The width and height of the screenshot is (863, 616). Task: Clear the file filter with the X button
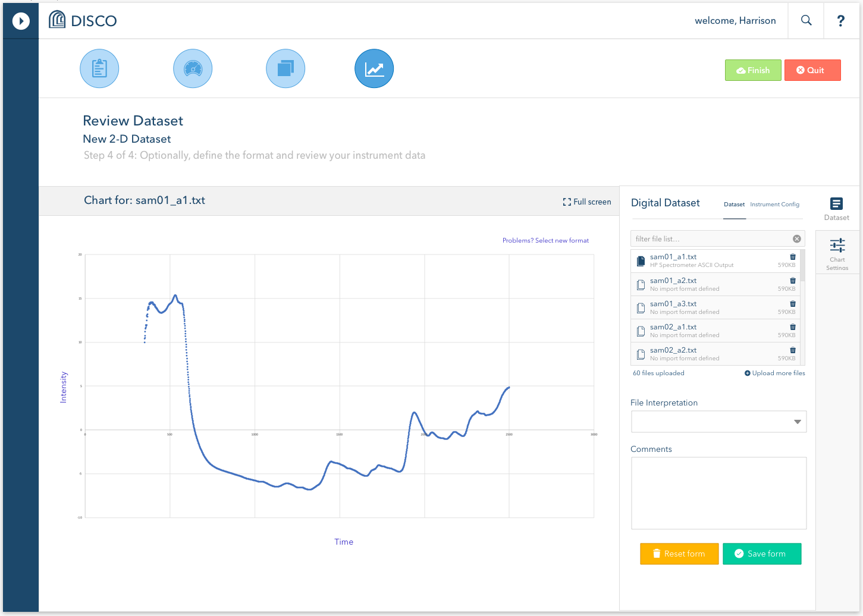796,238
